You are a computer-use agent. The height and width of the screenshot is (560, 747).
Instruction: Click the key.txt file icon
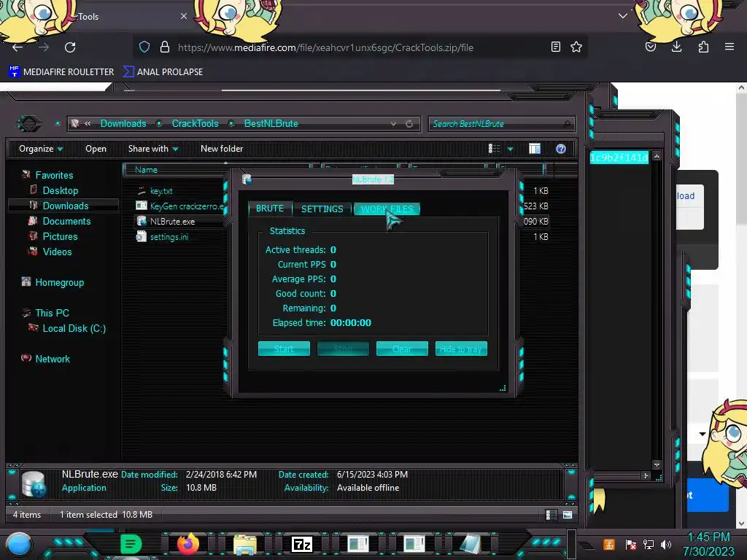click(142, 191)
